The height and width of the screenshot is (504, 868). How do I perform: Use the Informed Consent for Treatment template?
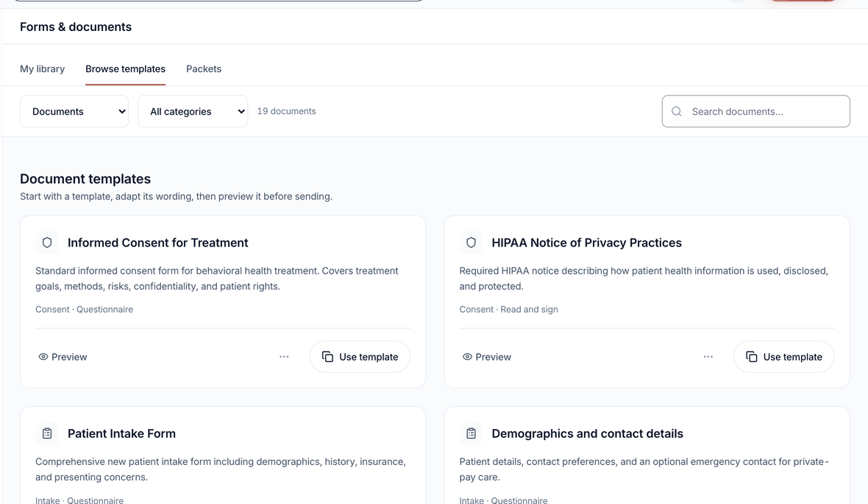click(360, 357)
